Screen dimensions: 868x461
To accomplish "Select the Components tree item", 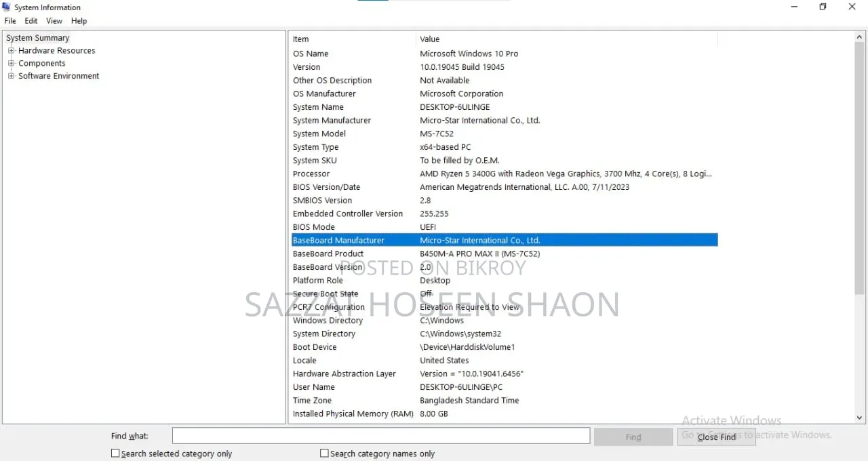I will pos(42,63).
